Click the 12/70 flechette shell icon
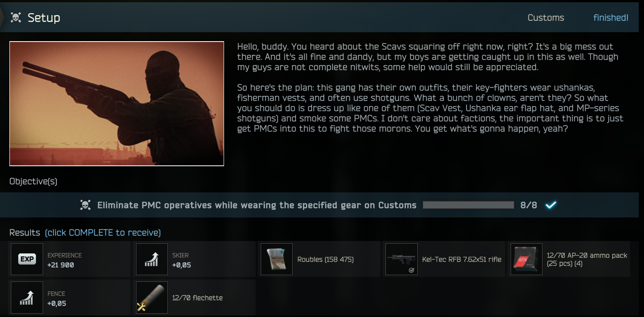Image resolution: width=644 pixels, height=317 pixels. [152, 298]
